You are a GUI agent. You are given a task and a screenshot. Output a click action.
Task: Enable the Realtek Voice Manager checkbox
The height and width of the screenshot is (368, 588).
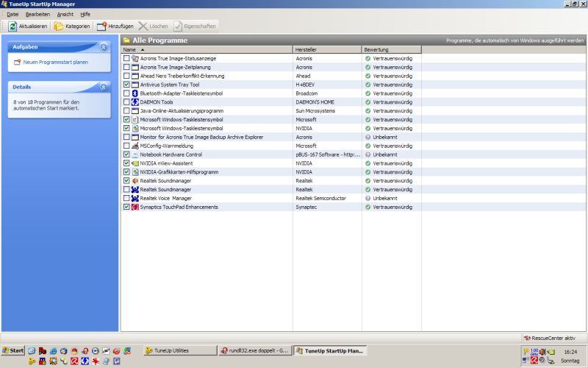coord(126,198)
